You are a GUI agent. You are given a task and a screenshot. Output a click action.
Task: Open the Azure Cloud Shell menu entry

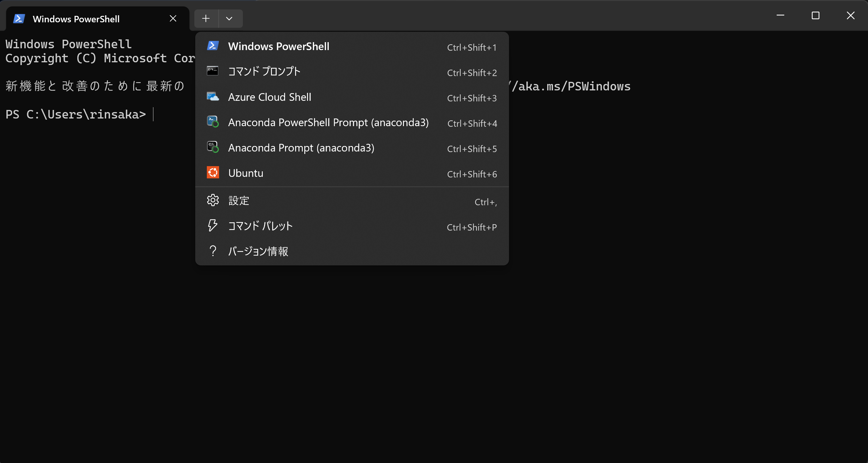click(x=269, y=97)
